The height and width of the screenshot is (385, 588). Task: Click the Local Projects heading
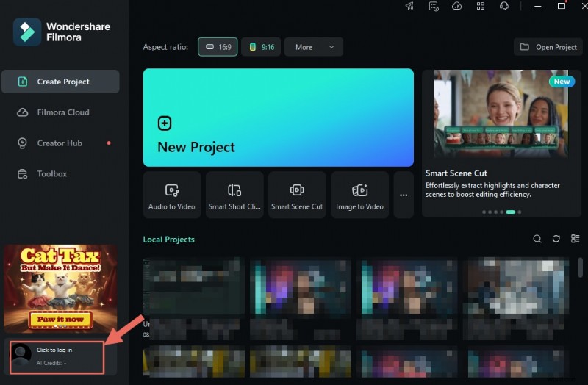coord(169,240)
